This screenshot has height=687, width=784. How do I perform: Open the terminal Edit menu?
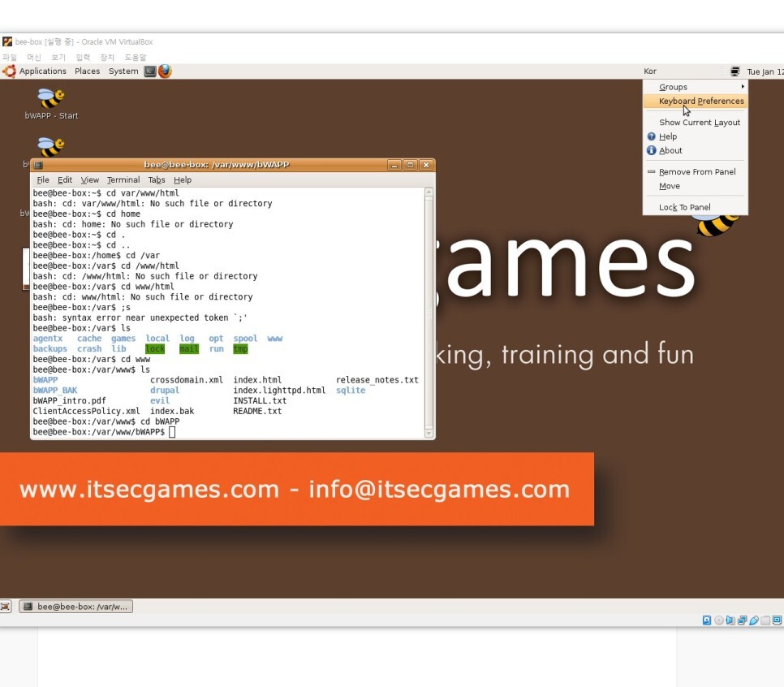pyautogui.click(x=64, y=179)
